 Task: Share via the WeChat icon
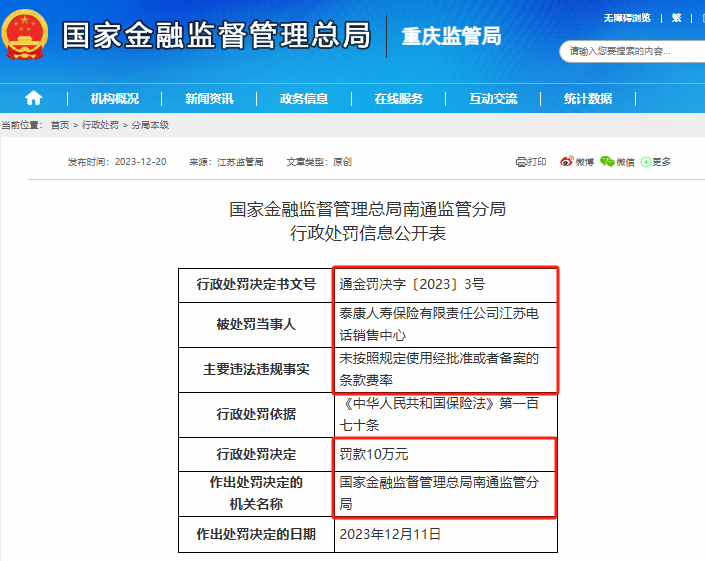(x=607, y=161)
